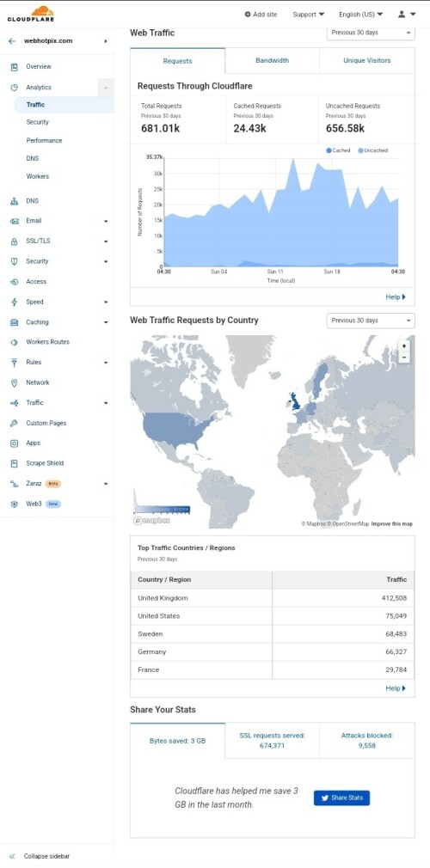Go back using the arrow beside webhotpix.com
This screenshot has height=868, width=430.
point(12,41)
